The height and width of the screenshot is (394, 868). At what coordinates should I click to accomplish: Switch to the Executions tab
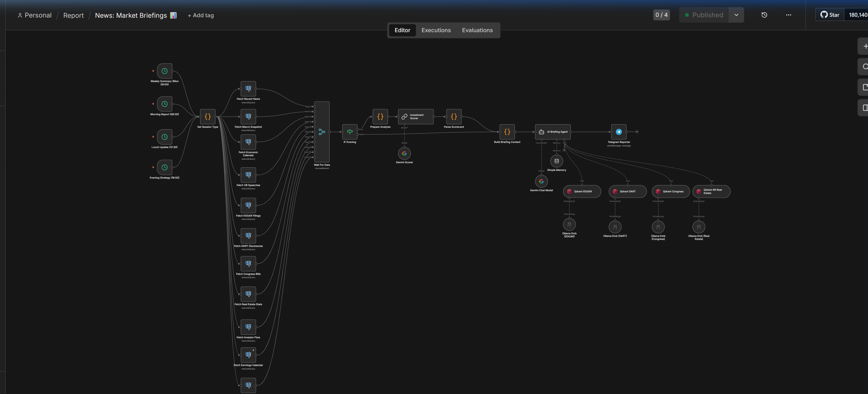tap(436, 30)
